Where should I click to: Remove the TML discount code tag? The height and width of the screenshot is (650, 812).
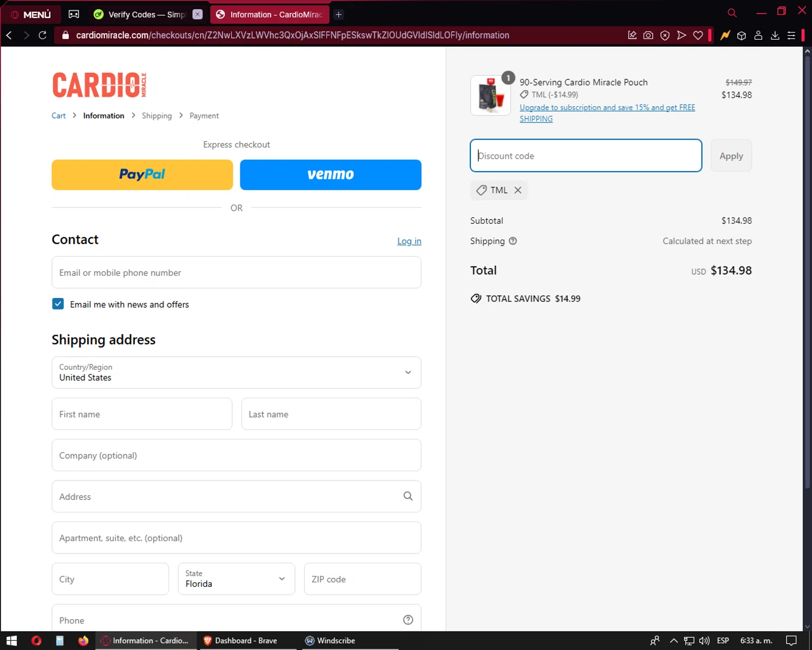[518, 190]
